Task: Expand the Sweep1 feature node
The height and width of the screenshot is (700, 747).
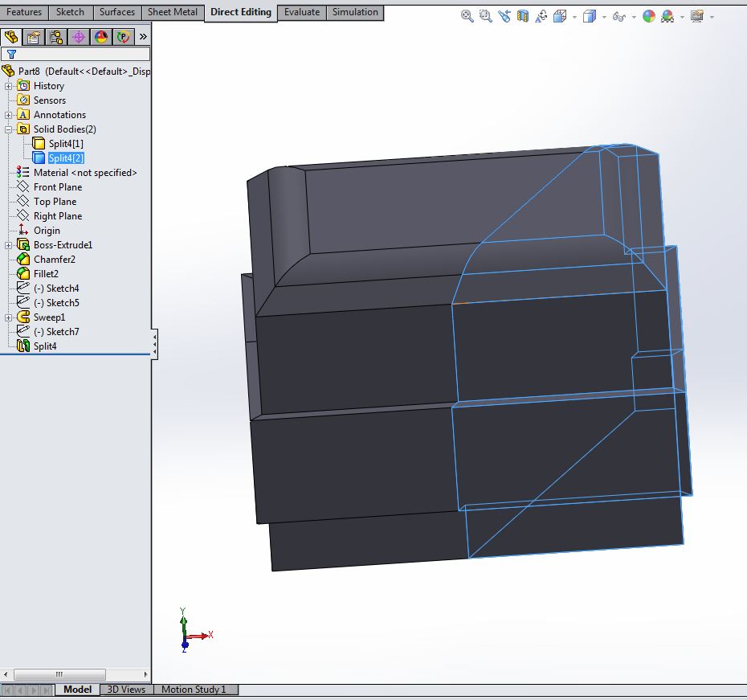Action: pyautogui.click(x=9, y=317)
